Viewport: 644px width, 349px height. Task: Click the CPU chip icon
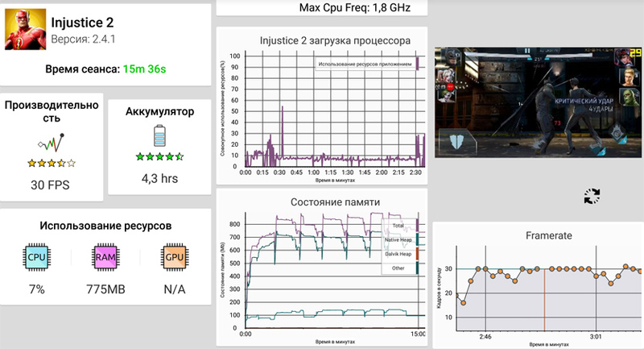tap(36, 257)
